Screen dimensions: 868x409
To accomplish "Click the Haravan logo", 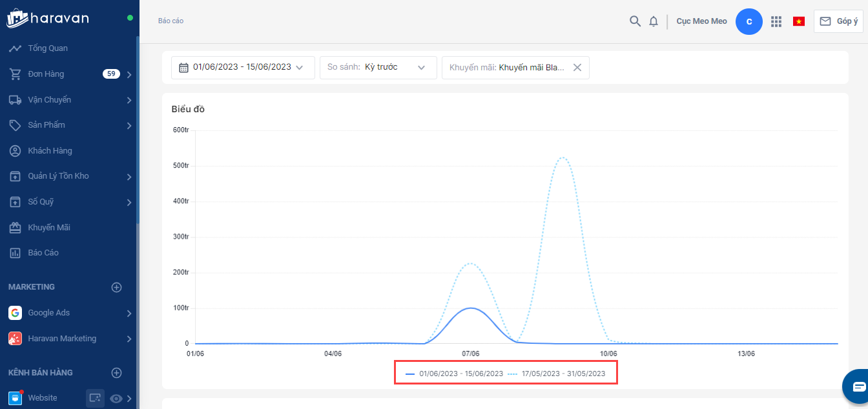I will [48, 18].
